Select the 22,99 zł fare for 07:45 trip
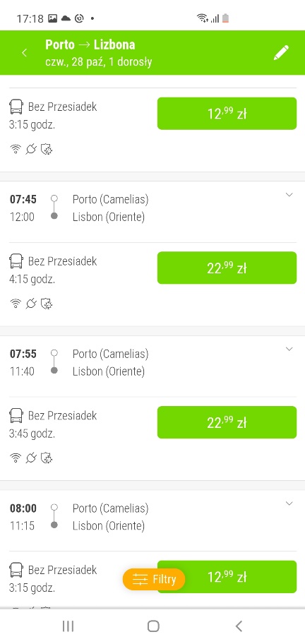Screen dimensions: 305x644 (x=227, y=268)
